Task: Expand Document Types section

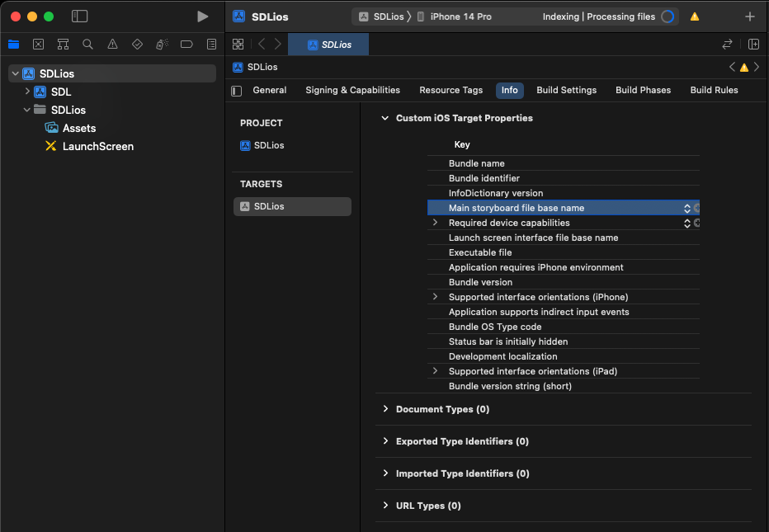Action: [385, 409]
